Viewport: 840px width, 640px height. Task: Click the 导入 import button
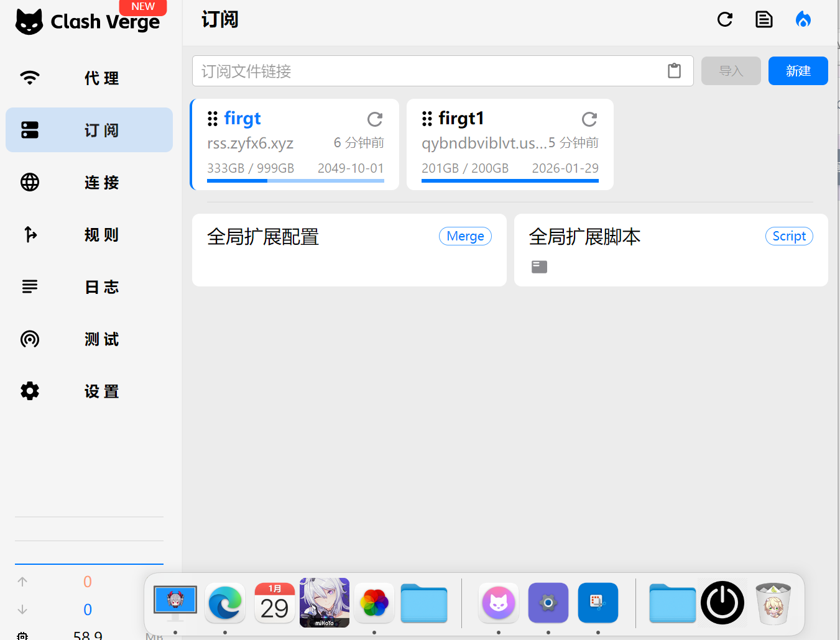point(731,71)
